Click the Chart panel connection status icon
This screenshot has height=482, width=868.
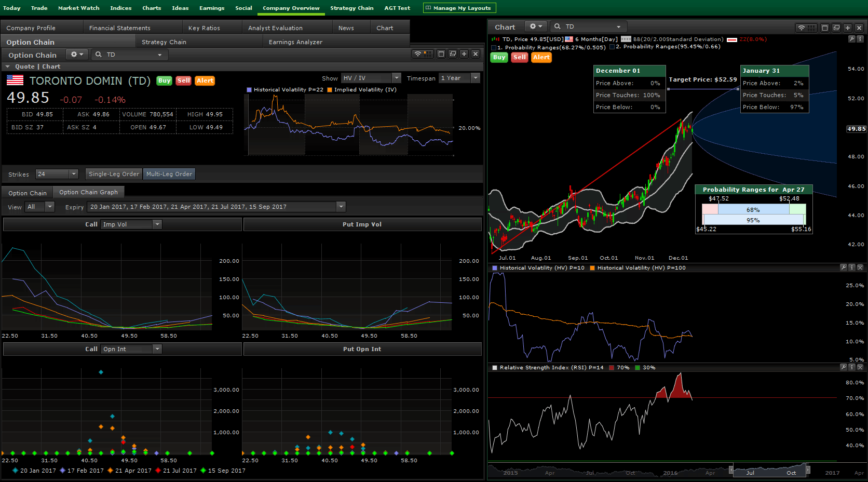(802, 28)
